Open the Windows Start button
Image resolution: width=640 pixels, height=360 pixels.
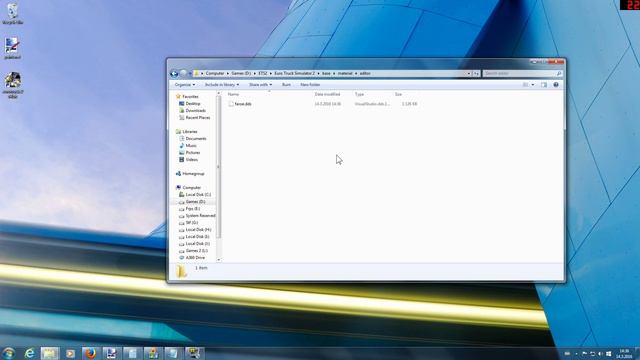click(9, 353)
